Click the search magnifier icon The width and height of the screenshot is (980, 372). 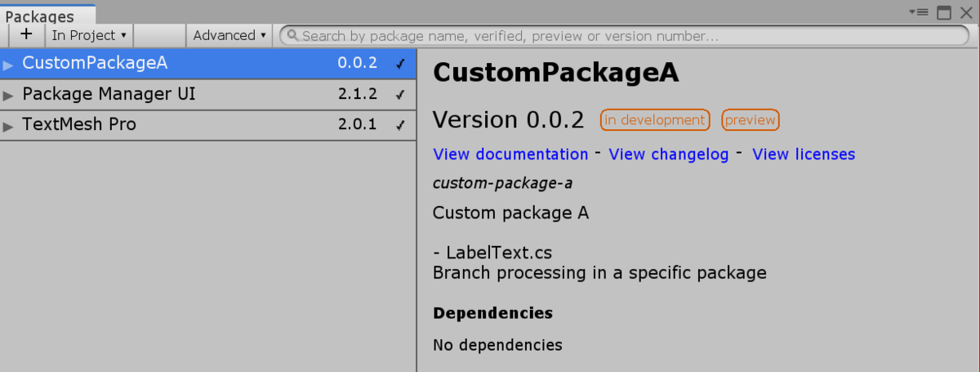coord(292,36)
